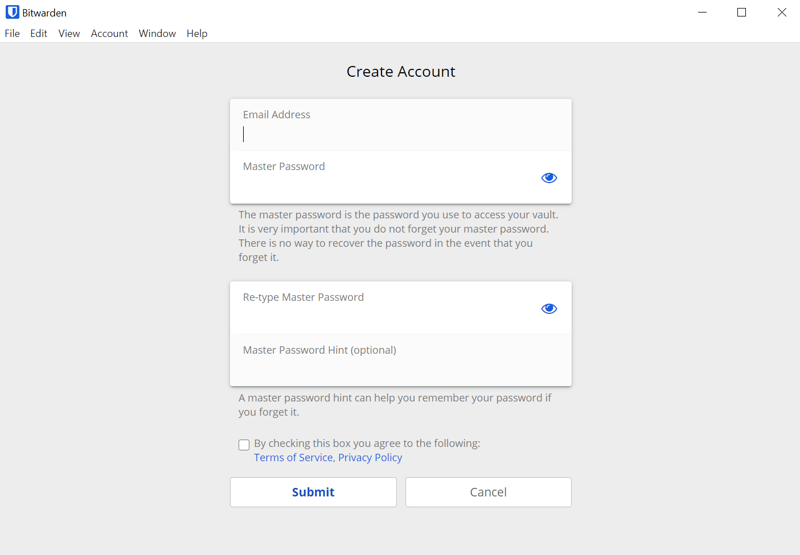Select the Re-type Master Password field
This screenshot has width=800, height=555.
click(385, 308)
